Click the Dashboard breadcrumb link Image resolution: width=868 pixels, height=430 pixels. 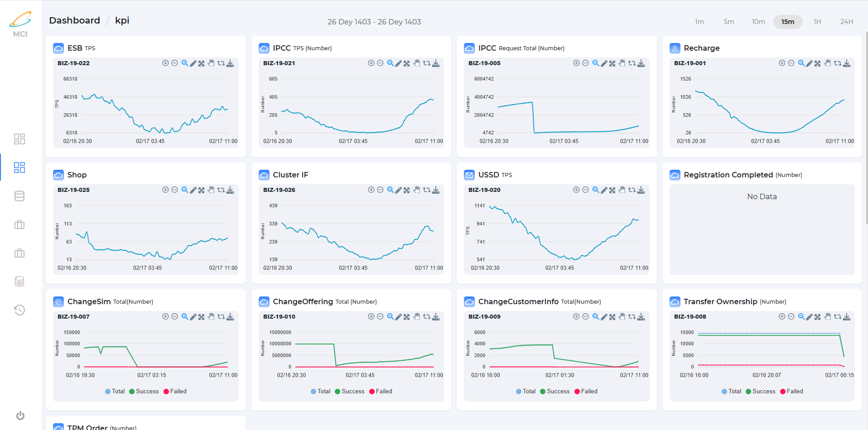74,20
